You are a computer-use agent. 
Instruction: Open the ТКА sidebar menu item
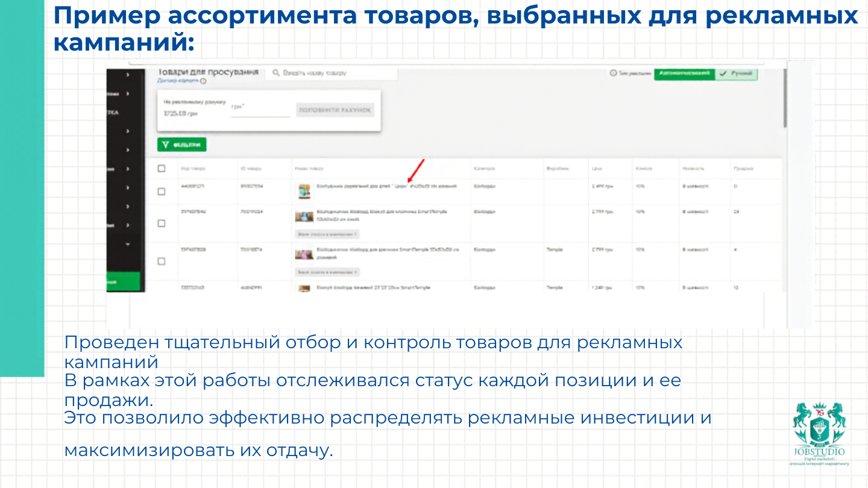pyautogui.click(x=115, y=111)
